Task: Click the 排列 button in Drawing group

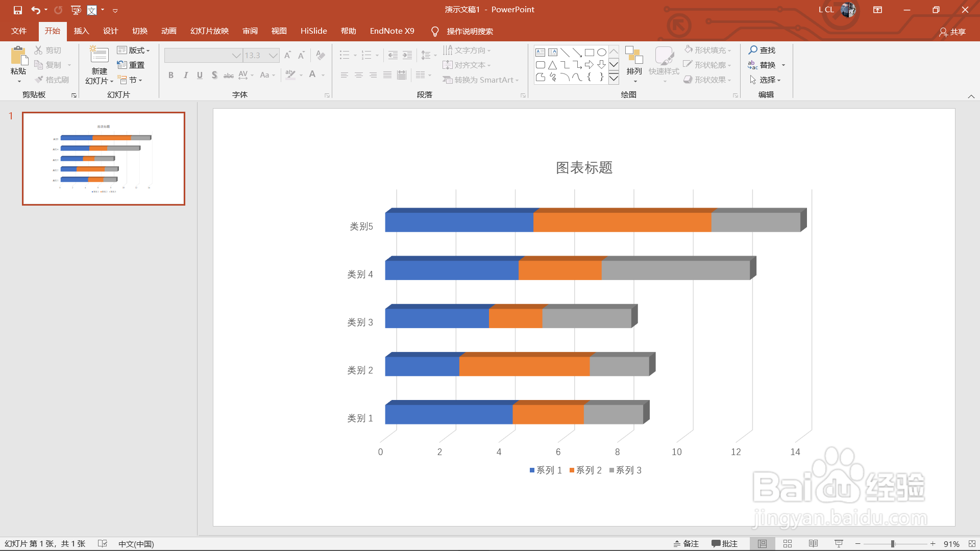Action: coord(634,65)
